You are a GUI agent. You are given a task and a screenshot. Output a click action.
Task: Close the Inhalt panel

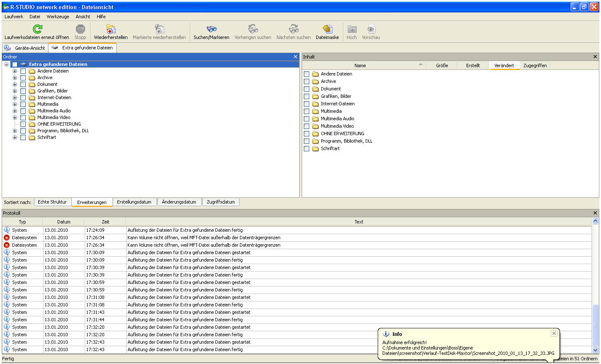(x=595, y=57)
